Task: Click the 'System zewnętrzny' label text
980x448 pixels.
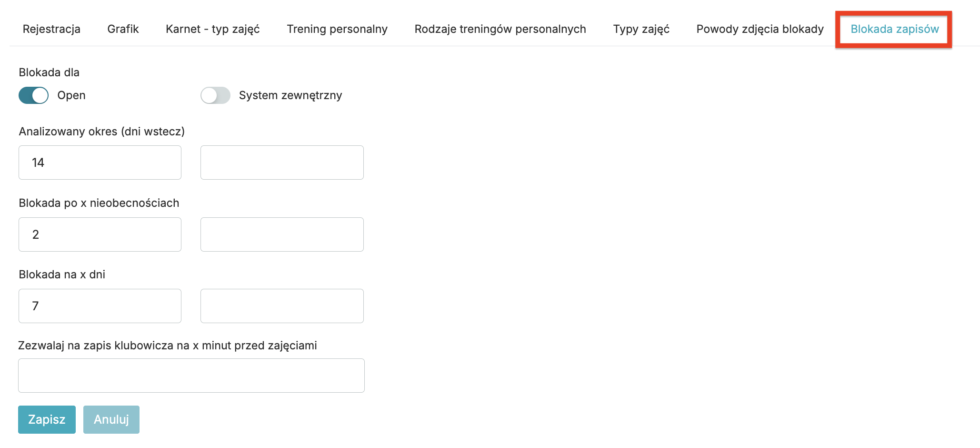Action: (x=290, y=95)
